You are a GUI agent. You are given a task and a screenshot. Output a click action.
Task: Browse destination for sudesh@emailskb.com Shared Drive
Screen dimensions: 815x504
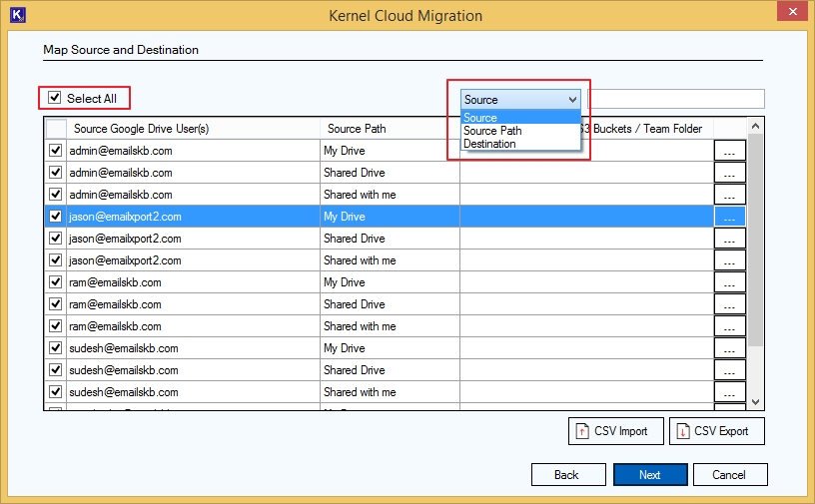click(x=730, y=370)
